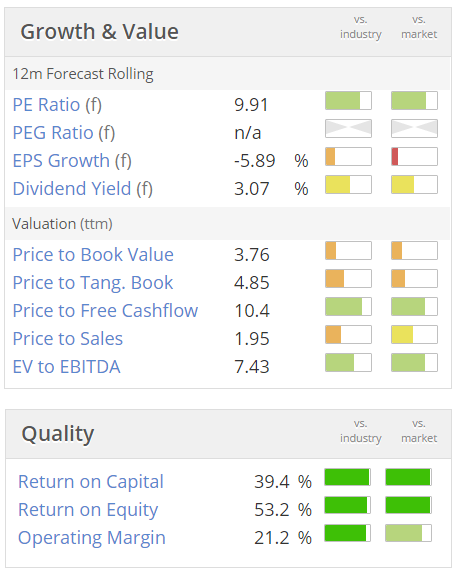Screen dimensions: 461x574
Task: Open the Operating Margin link
Action: 92,538
